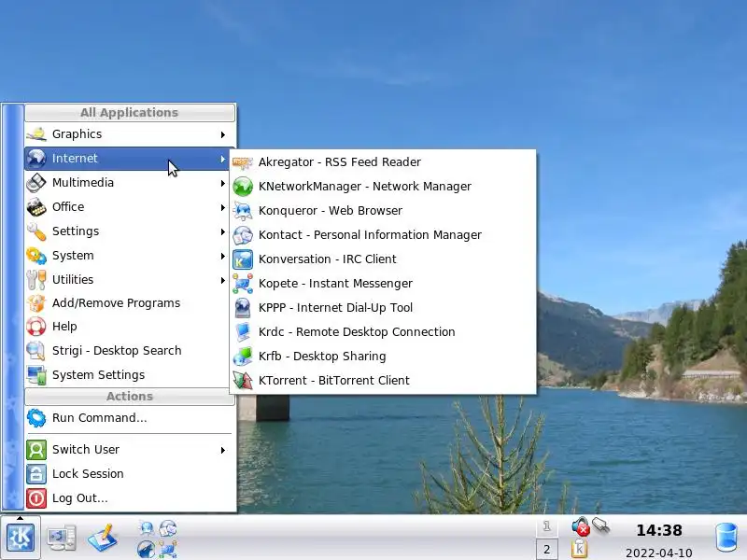This screenshot has height=560, width=747.
Task: Open the Office category
Action: 130,207
